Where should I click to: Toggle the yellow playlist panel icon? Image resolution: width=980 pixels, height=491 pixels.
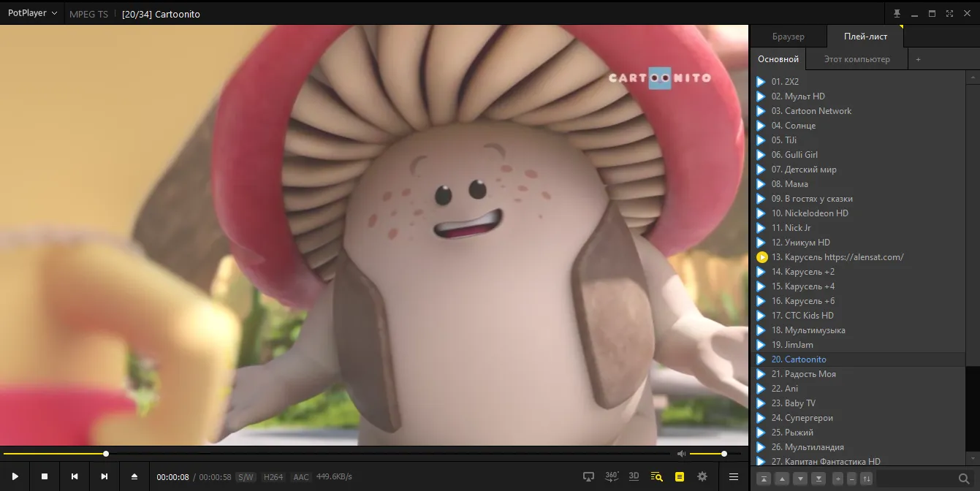point(680,476)
